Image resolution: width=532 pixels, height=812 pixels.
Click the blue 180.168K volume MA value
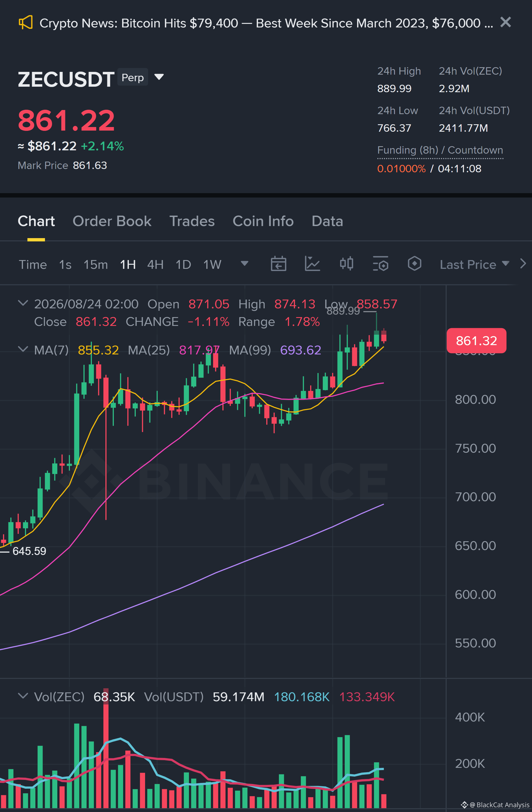click(x=302, y=697)
